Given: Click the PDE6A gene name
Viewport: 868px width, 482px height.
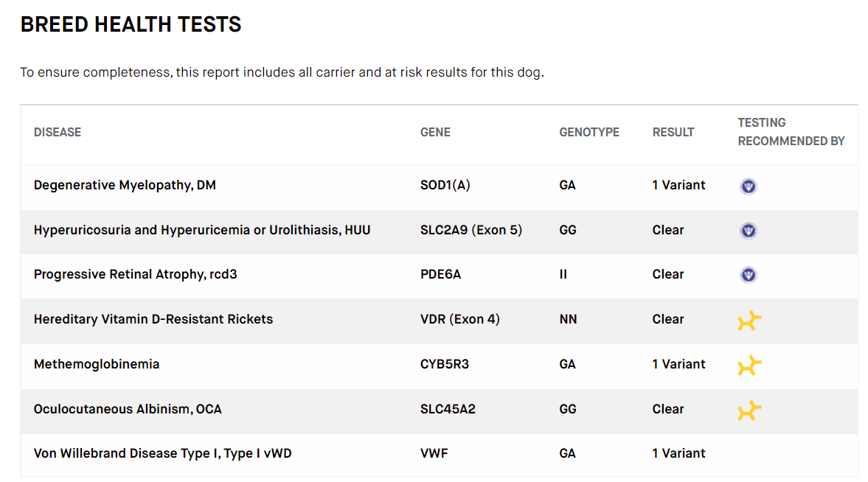Looking at the screenshot, I should pyautogui.click(x=441, y=274).
